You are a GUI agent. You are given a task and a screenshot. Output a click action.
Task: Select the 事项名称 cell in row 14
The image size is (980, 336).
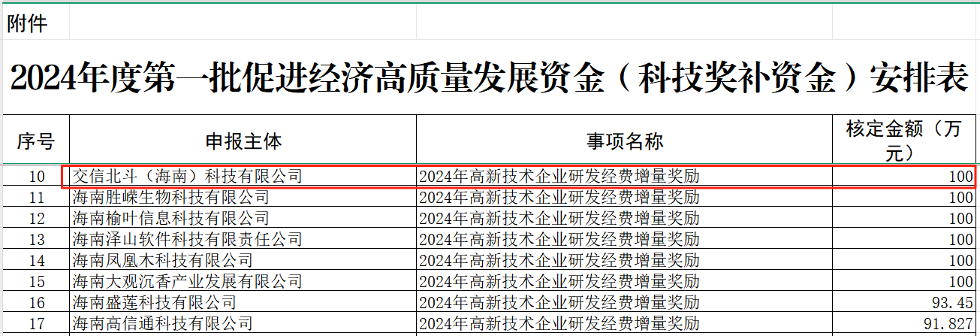(x=624, y=261)
